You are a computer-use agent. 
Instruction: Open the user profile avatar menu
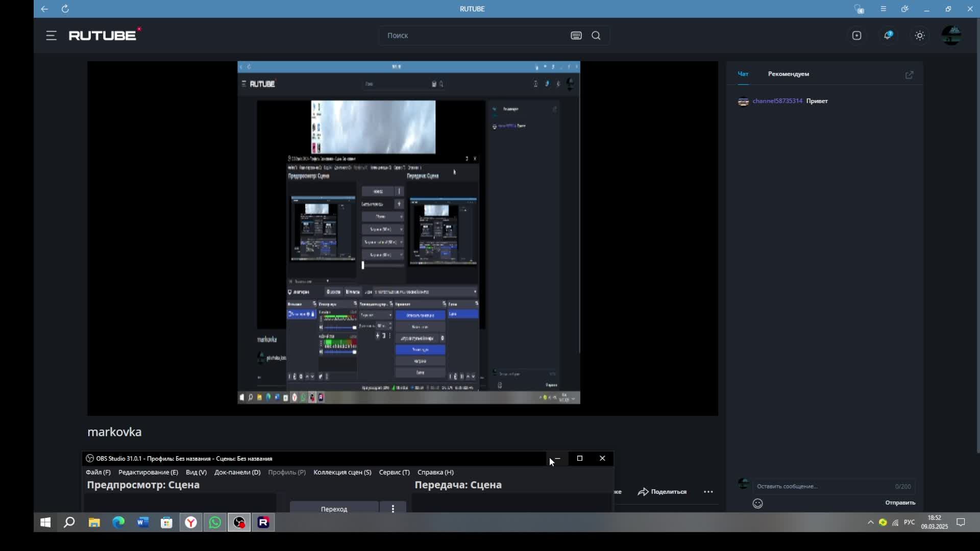click(951, 36)
